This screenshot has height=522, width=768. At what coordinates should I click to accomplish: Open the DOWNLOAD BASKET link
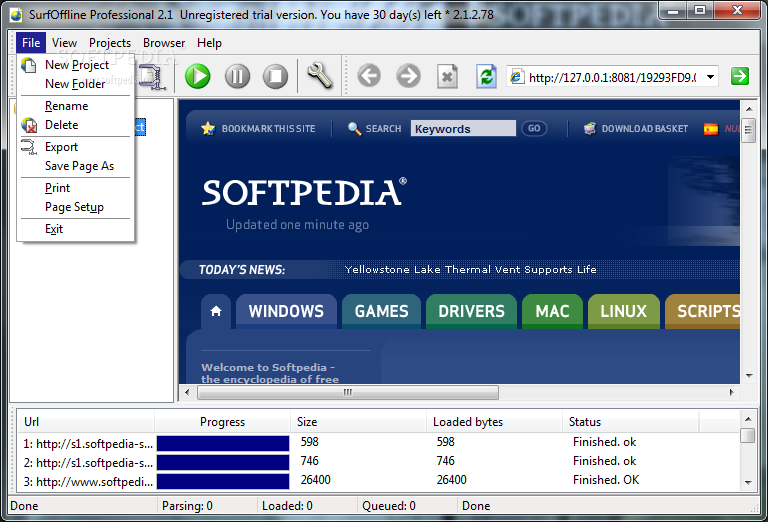645,129
